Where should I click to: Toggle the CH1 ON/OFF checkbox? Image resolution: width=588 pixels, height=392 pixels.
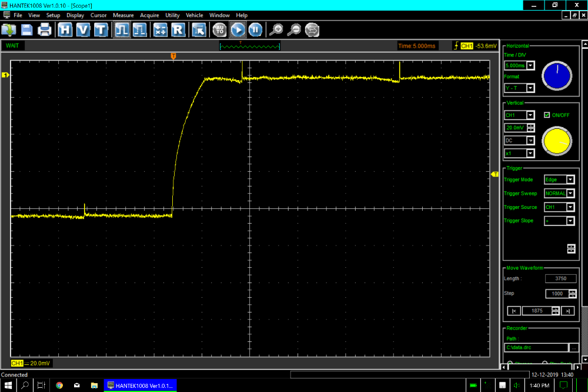point(547,115)
